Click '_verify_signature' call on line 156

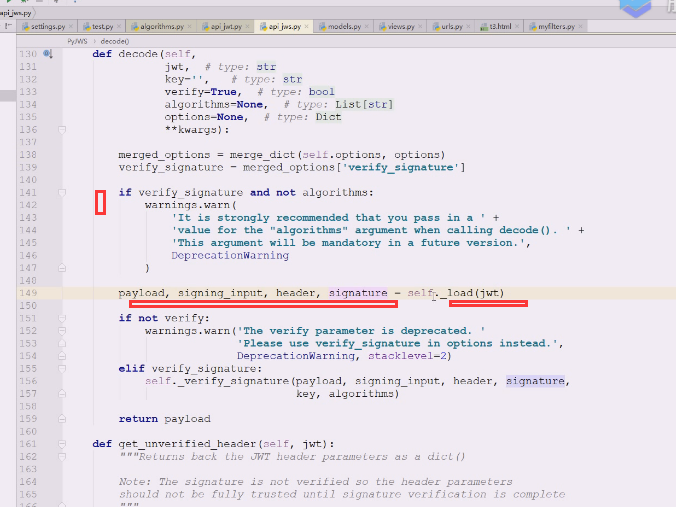click(233, 381)
